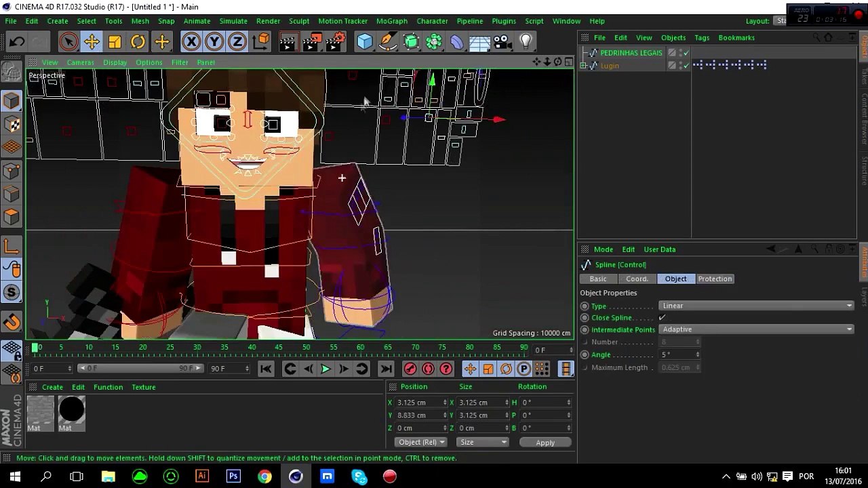Open the Cinema 4D taskbar icon
The image size is (868, 488).
pyautogui.click(x=296, y=476)
